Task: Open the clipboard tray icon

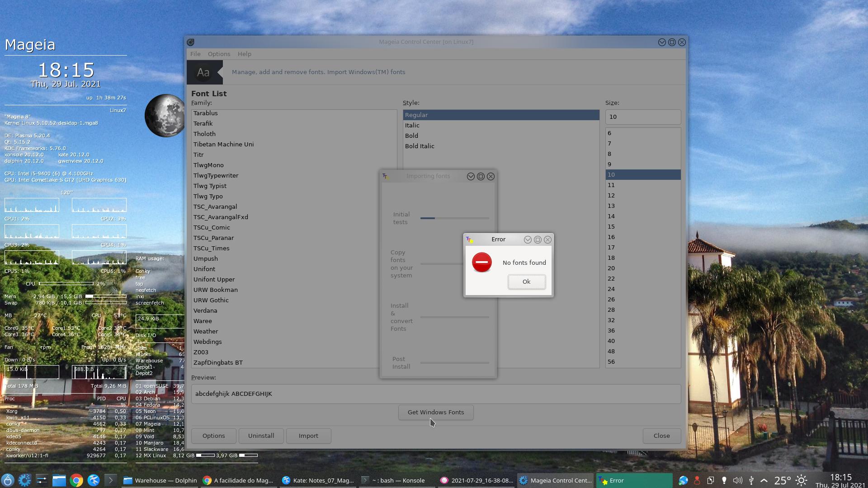Action: (710, 480)
